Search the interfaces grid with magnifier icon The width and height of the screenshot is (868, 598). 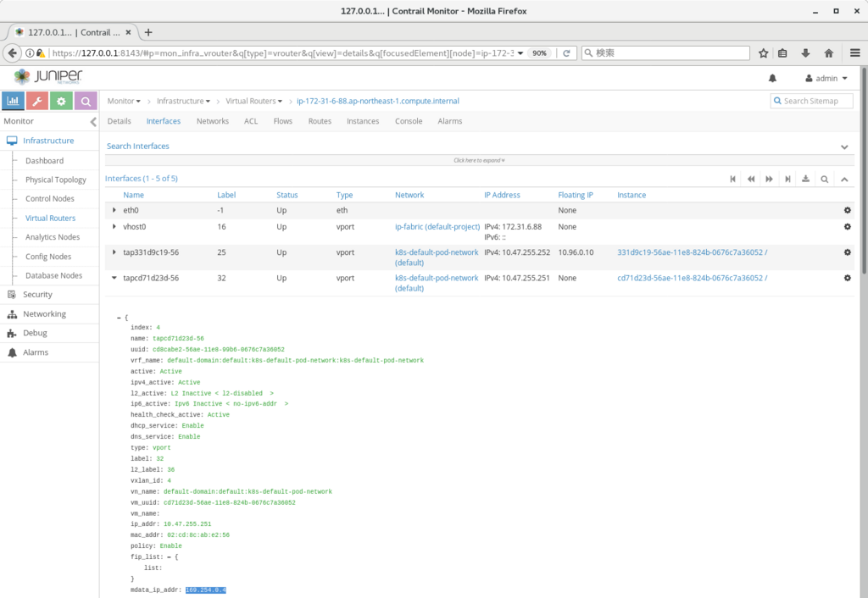[824, 180]
